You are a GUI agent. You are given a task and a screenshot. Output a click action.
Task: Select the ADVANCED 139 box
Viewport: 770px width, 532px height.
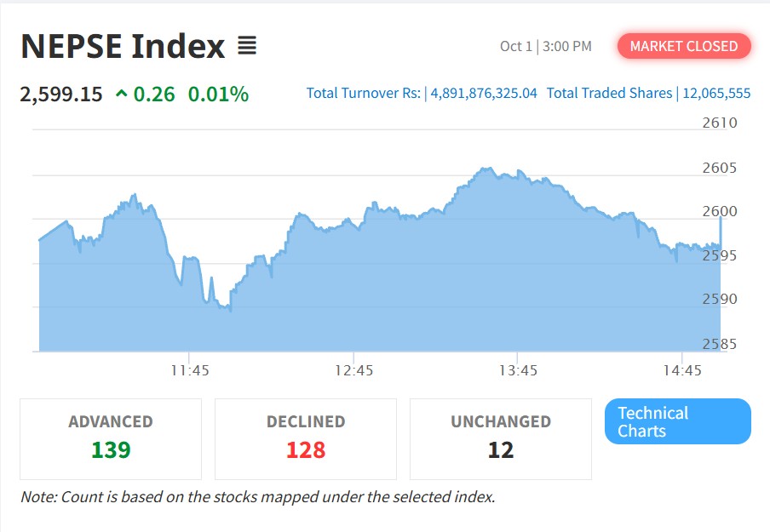(x=111, y=438)
